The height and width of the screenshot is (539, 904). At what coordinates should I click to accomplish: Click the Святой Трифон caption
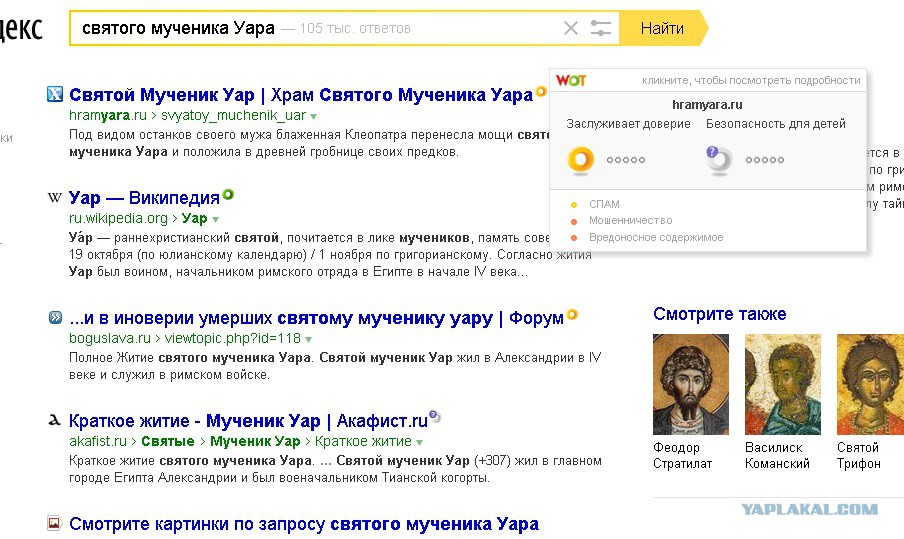point(858,455)
